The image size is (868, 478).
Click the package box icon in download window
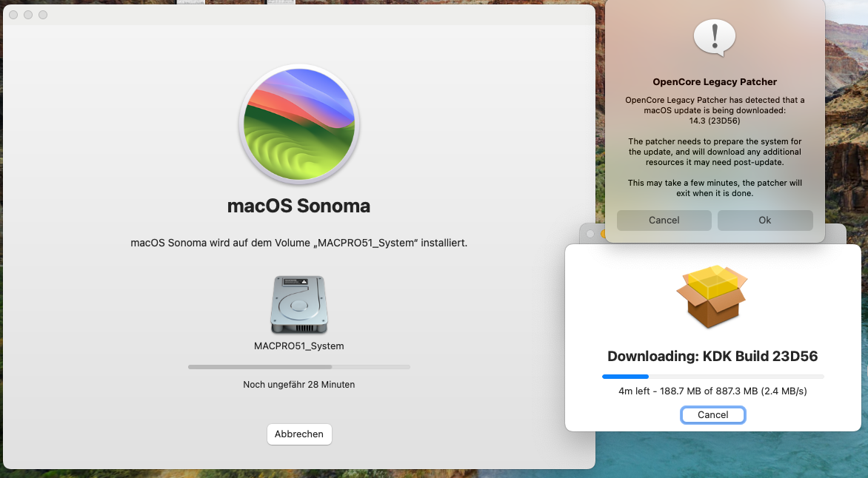click(712, 297)
